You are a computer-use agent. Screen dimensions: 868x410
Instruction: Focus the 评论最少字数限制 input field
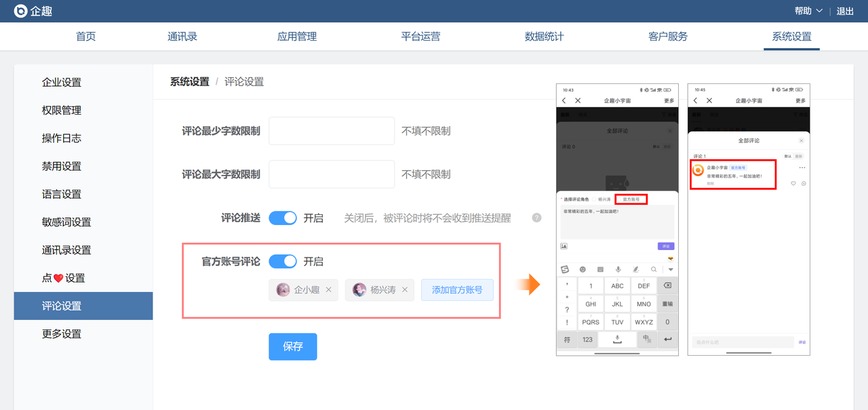332,131
